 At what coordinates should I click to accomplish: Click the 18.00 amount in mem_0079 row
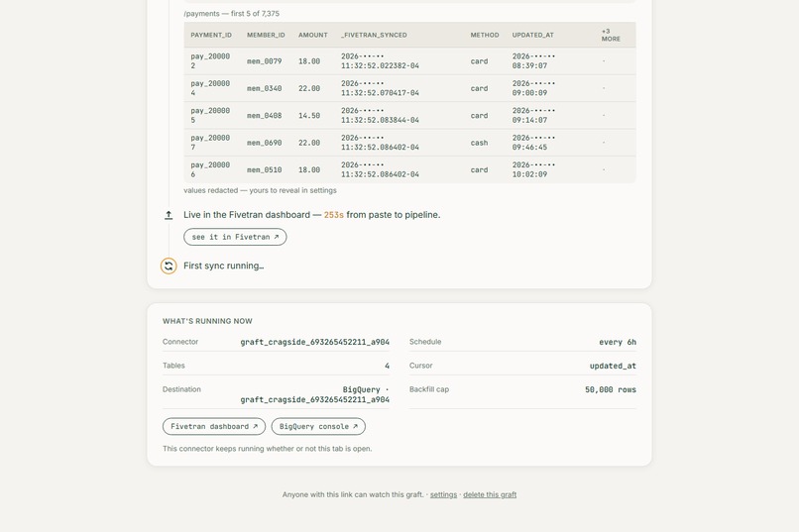coord(309,61)
